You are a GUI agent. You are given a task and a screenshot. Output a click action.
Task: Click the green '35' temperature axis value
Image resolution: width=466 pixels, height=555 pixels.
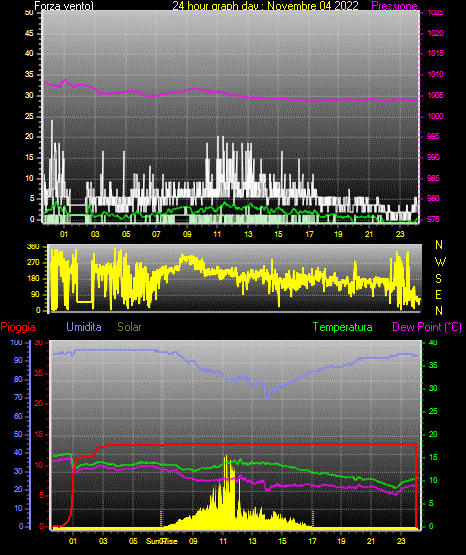click(x=433, y=365)
